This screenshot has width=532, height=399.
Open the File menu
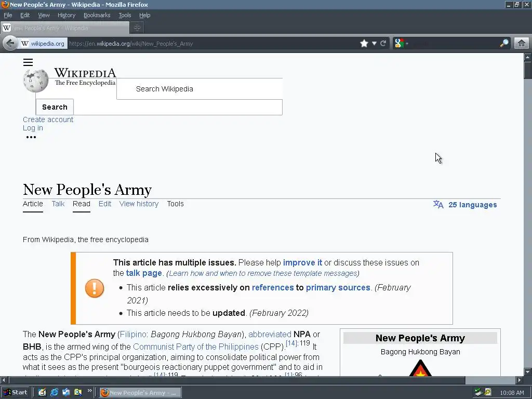point(8,15)
